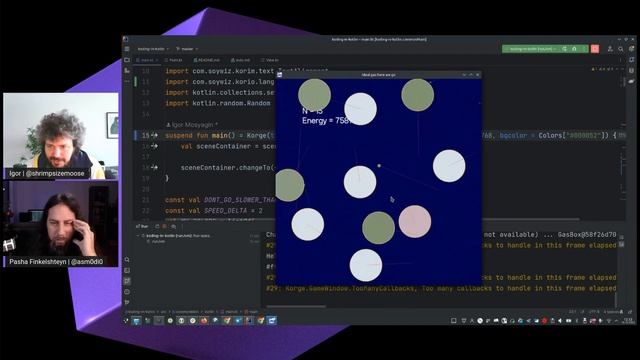This screenshot has width=640, height=360.
Task: Click rerun icon in Run panel header
Action: [157, 226]
